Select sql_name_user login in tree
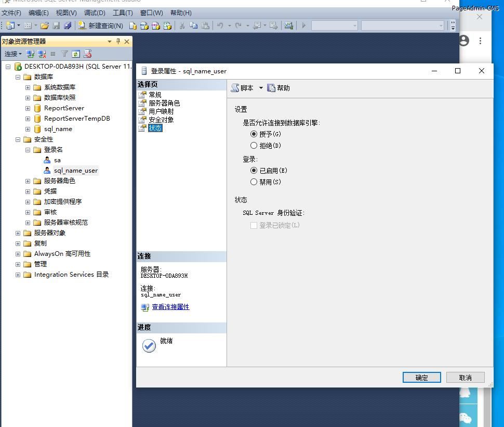504x427 pixels. (x=75, y=171)
